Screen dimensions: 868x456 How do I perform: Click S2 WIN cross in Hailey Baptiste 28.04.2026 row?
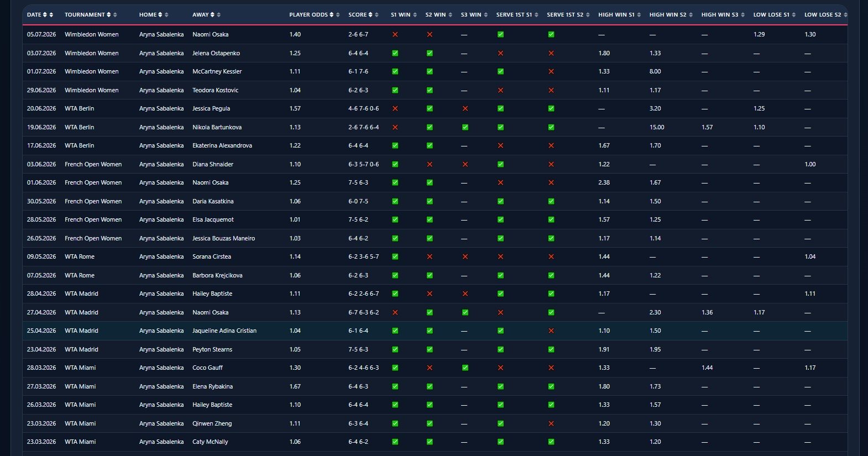click(x=430, y=293)
